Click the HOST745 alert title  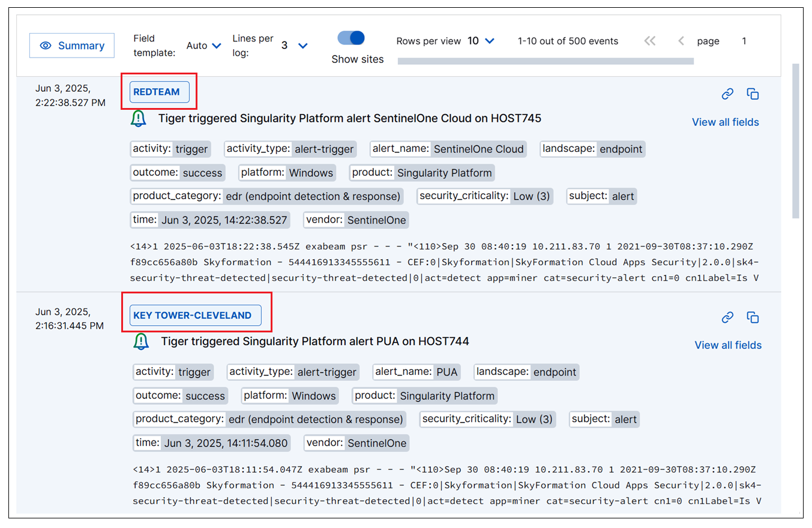pos(350,119)
